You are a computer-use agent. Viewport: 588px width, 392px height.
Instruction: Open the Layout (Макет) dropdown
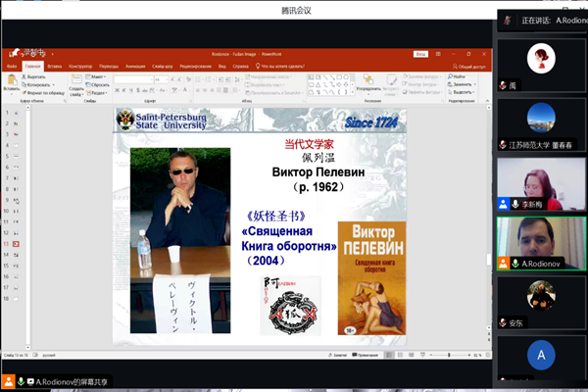point(96,76)
